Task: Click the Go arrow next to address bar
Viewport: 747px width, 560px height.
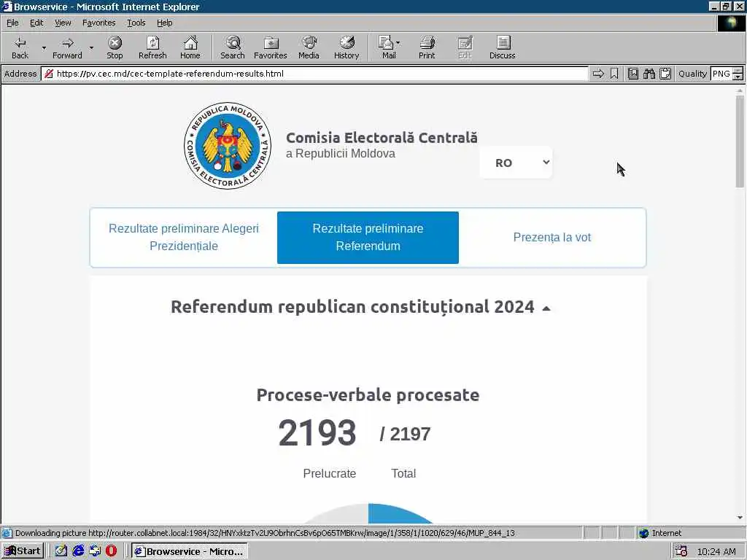Action: [x=598, y=74]
